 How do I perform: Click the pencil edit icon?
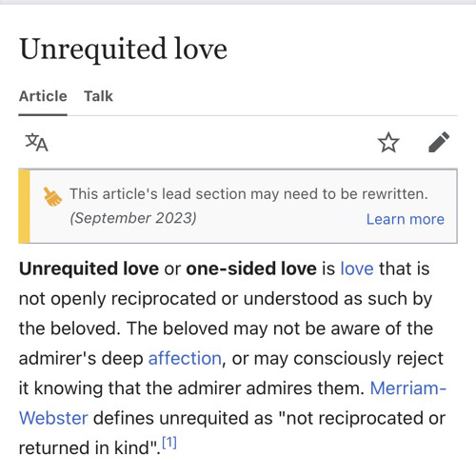pyautogui.click(x=439, y=142)
